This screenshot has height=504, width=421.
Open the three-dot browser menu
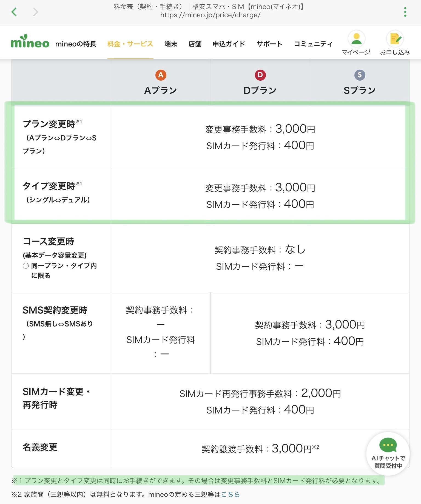pyautogui.click(x=405, y=12)
